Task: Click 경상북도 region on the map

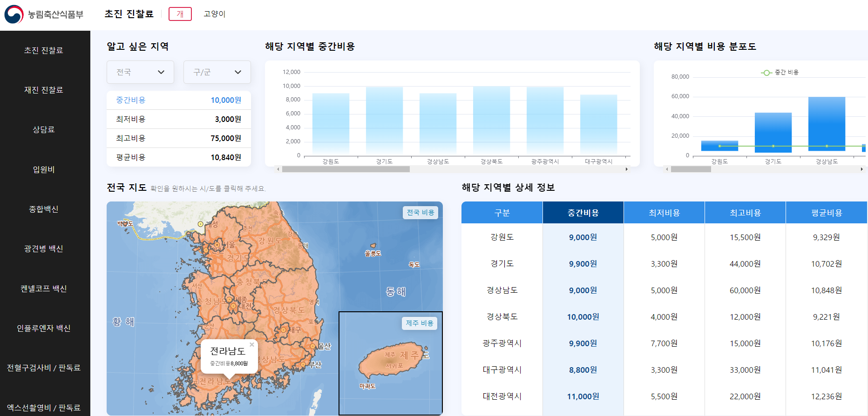Action: [x=289, y=309]
